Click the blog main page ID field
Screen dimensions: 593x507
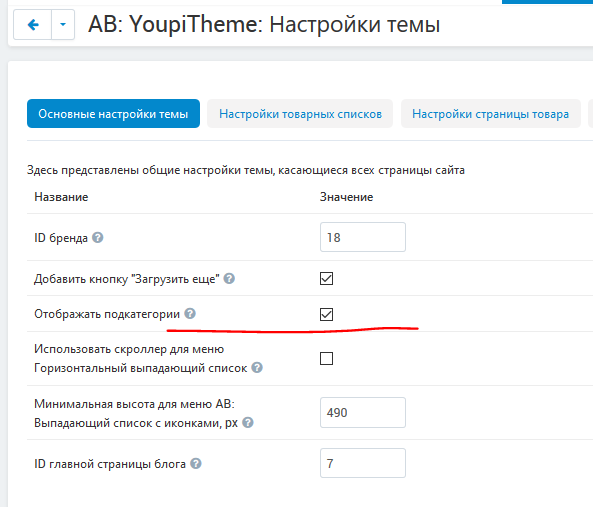pyautogui.click(x=363, y=463)
